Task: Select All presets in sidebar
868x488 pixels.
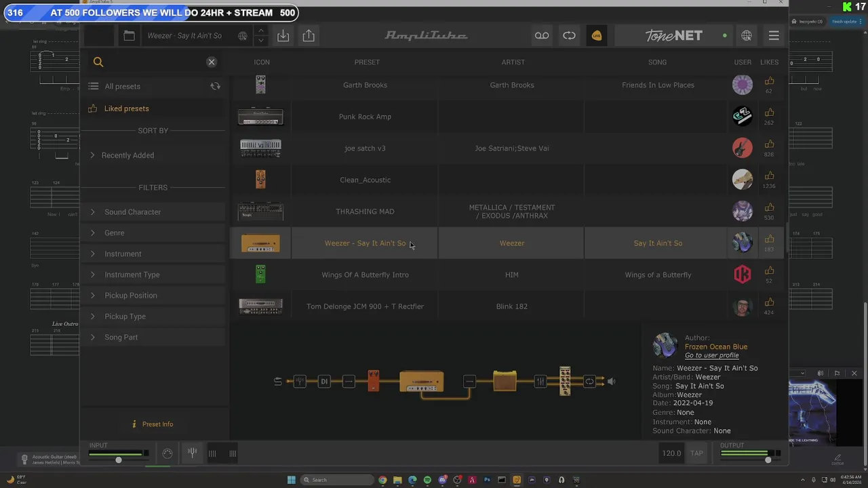Action: 123,87
